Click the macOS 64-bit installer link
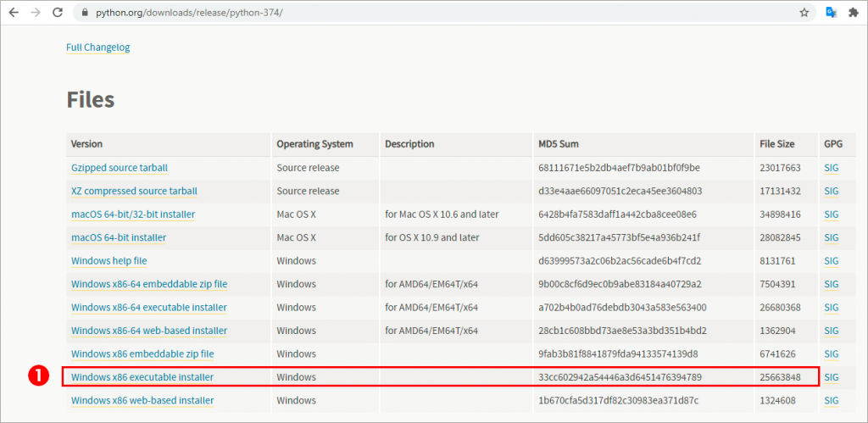 [x=119, y=237]
